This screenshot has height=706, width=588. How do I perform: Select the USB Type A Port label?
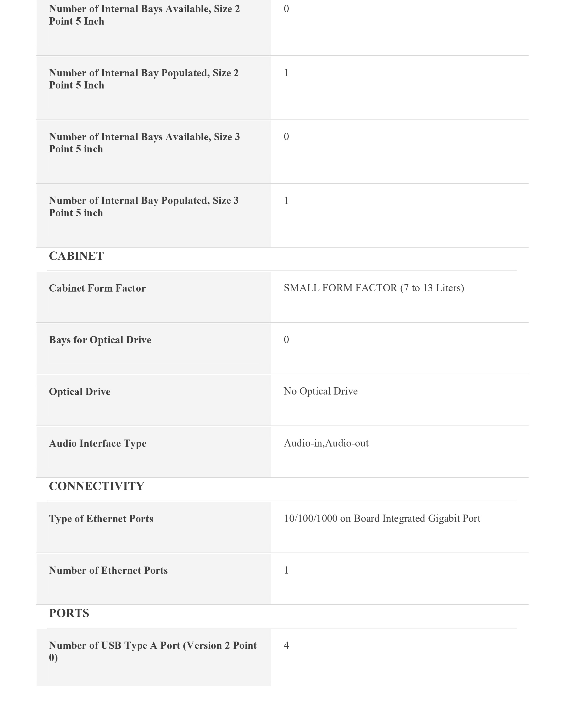tap(153, 651)
